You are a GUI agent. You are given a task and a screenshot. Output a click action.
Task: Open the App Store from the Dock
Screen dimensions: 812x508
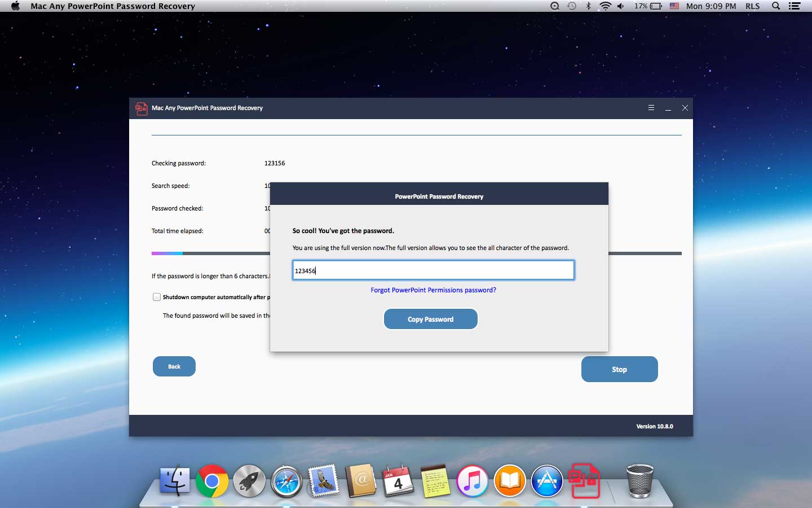tap(546, 481)
